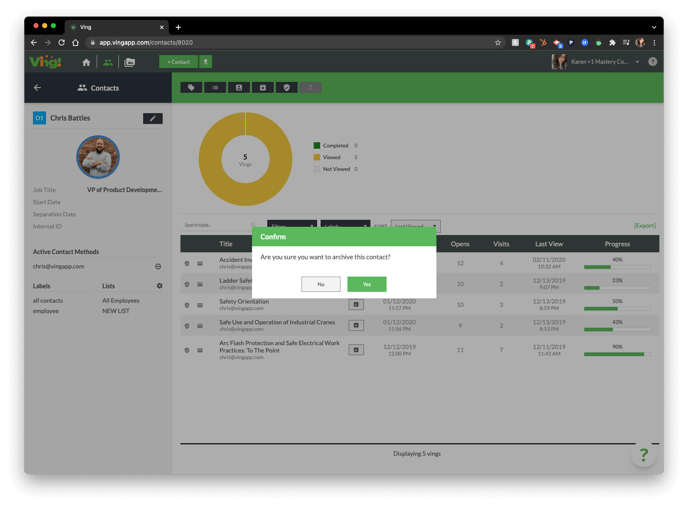Open a new browser tab
Image resolution: width=688 pixels, height=506 pixels.
coord(178,27)
